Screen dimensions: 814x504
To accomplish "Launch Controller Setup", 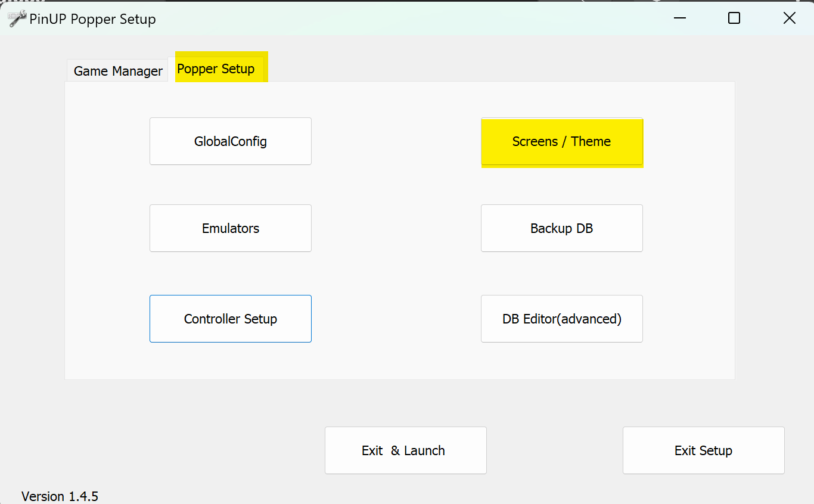I will pos(231,319).
